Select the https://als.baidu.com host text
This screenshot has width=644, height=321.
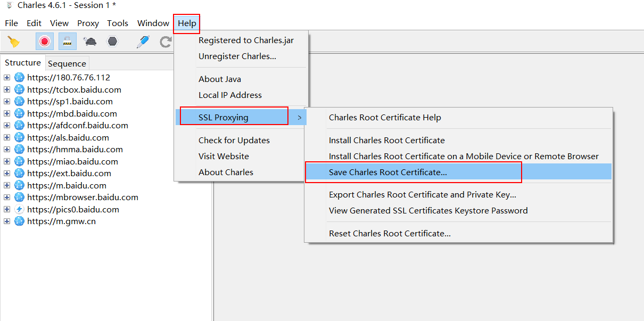(x=68, y=137)
